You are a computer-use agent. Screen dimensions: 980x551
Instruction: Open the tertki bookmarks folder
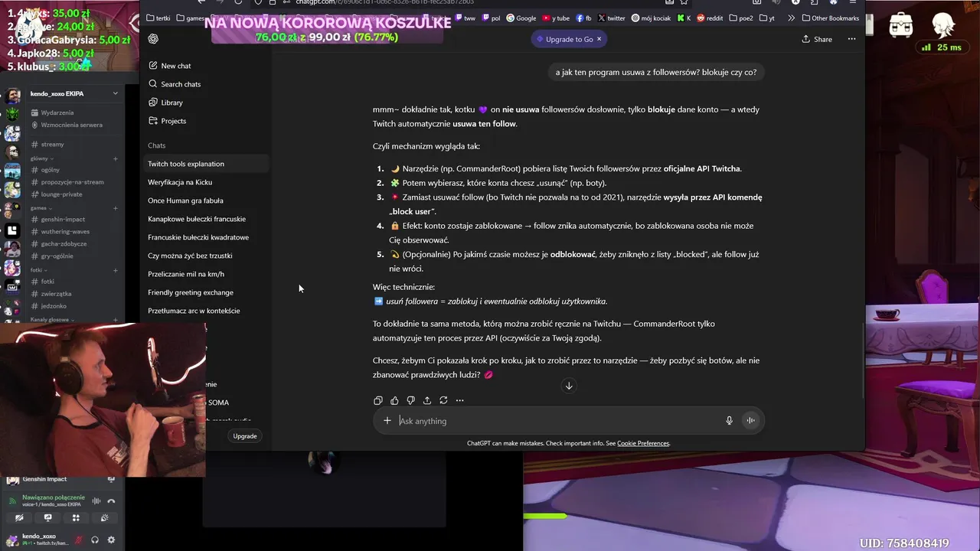click(158, 18)
